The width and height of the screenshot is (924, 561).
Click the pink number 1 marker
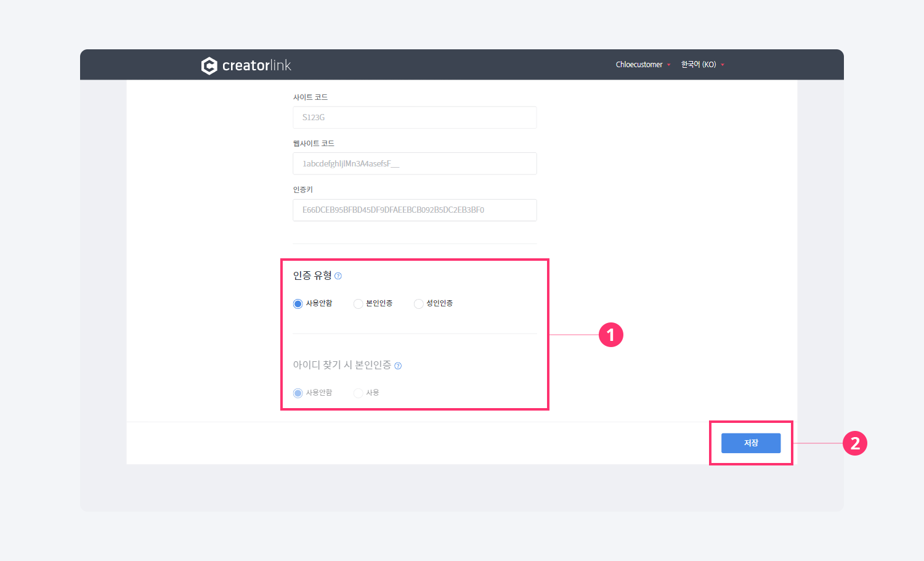(x=611, y=335)
